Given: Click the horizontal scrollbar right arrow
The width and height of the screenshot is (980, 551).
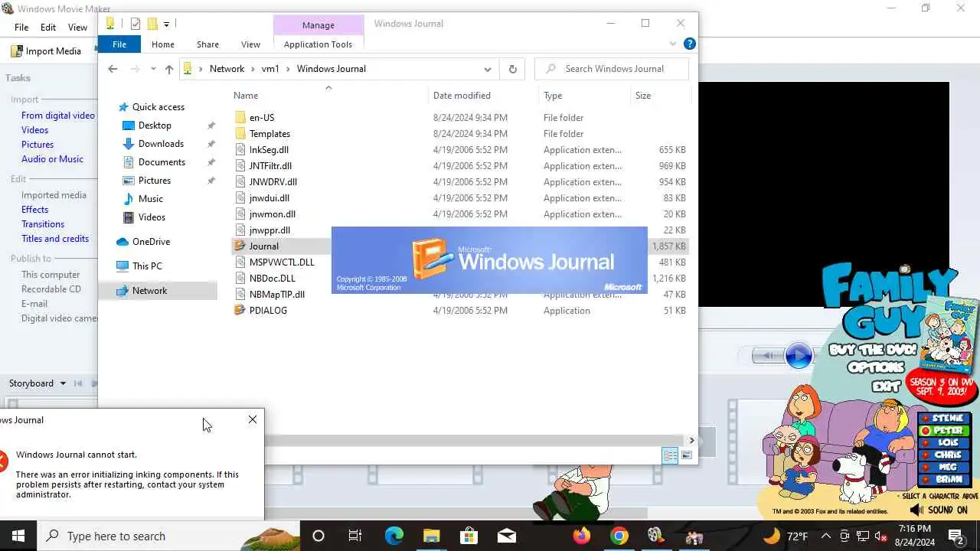Looking at the screenshot, I should tap(691, 440).
